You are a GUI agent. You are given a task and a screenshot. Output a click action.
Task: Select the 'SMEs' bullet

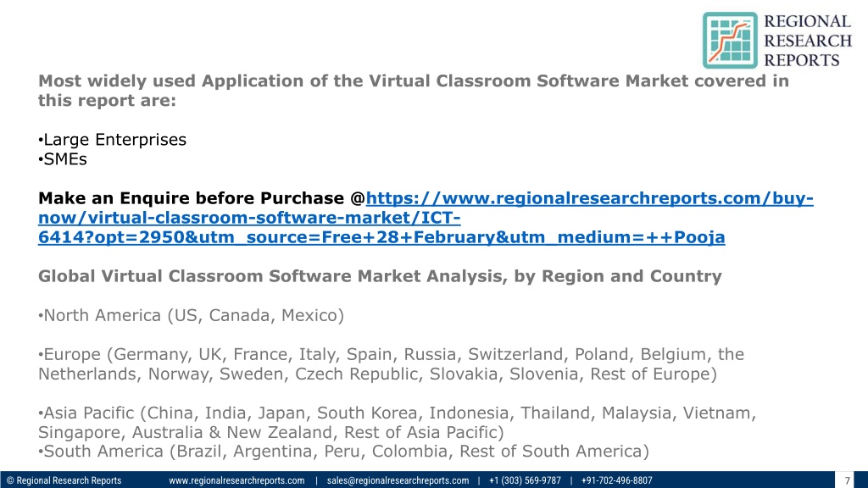pos(63,159)
